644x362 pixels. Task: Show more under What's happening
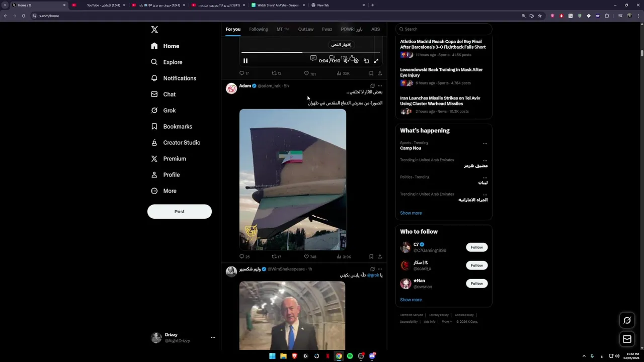click(411, 213)
